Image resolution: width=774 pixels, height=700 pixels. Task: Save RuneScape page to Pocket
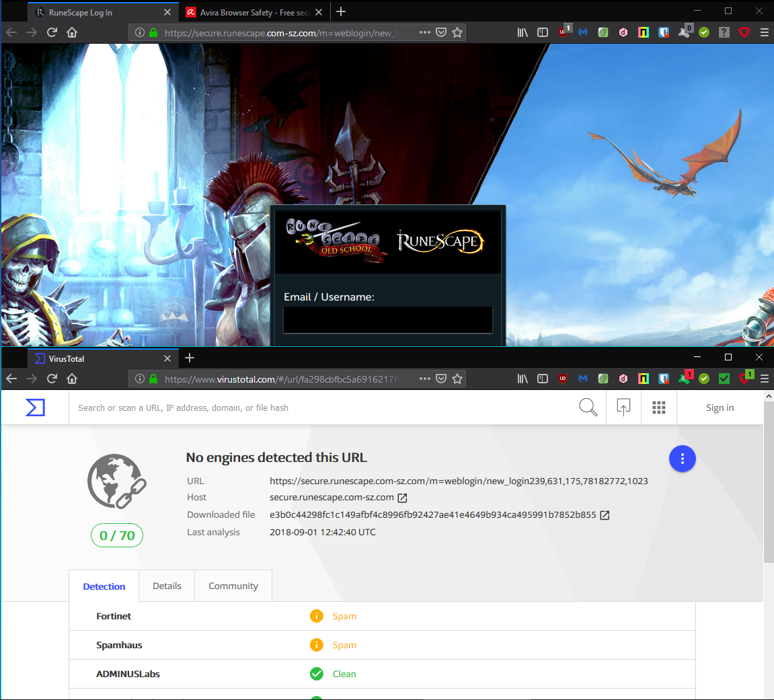[x=441, y=32]
